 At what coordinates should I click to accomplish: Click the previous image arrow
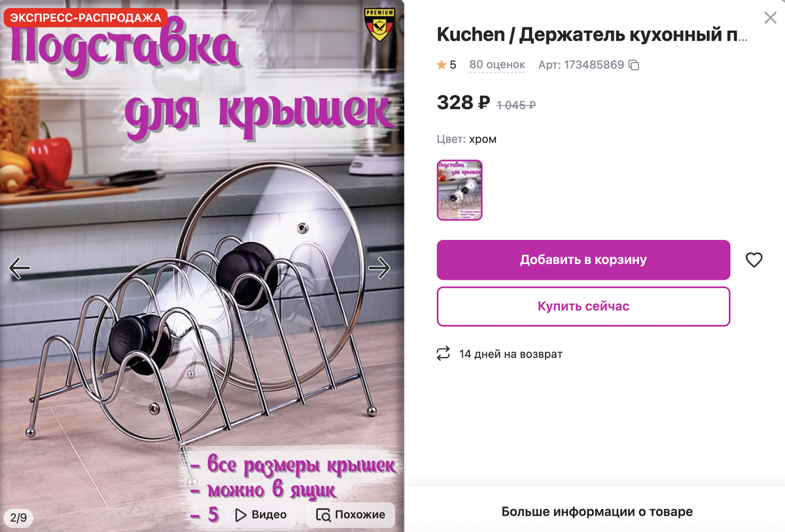tap(20, 268)
